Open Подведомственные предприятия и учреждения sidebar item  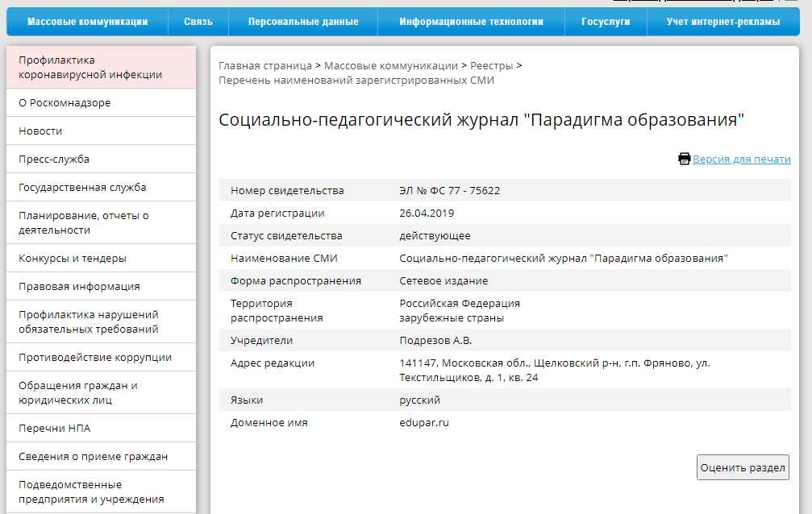click(x=102, y=491)
